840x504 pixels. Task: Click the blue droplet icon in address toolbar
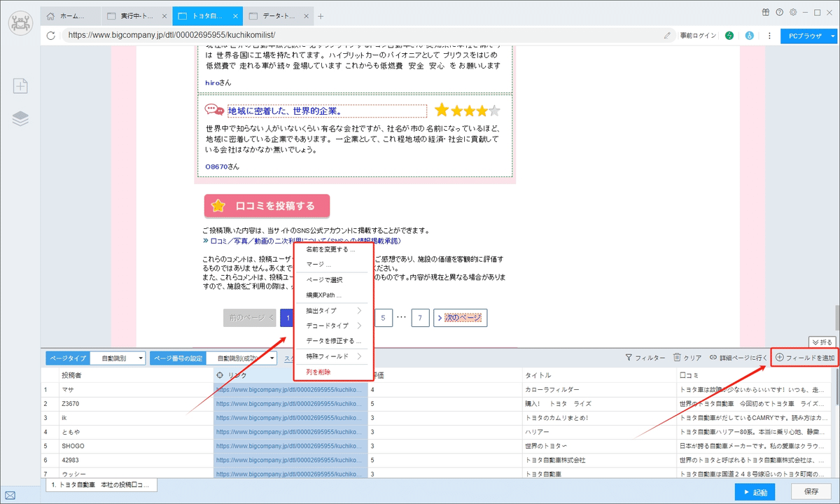(x=749, y=35)
